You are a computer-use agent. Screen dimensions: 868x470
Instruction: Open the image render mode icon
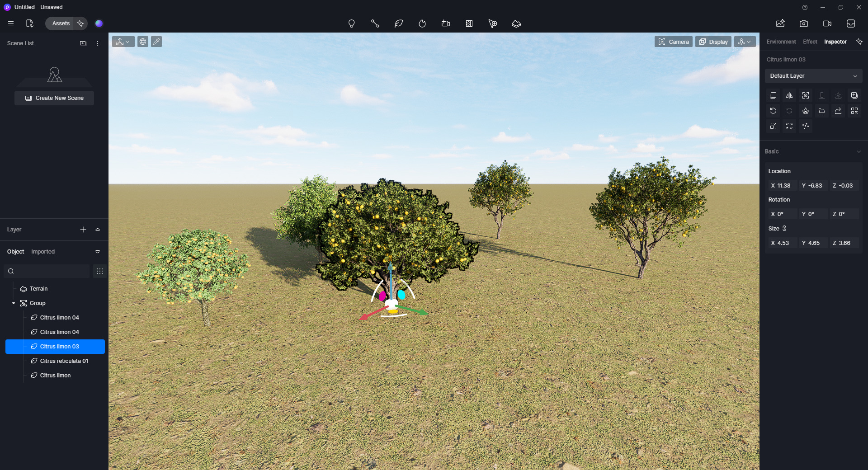pyautogui.click(x=780, y=23)
